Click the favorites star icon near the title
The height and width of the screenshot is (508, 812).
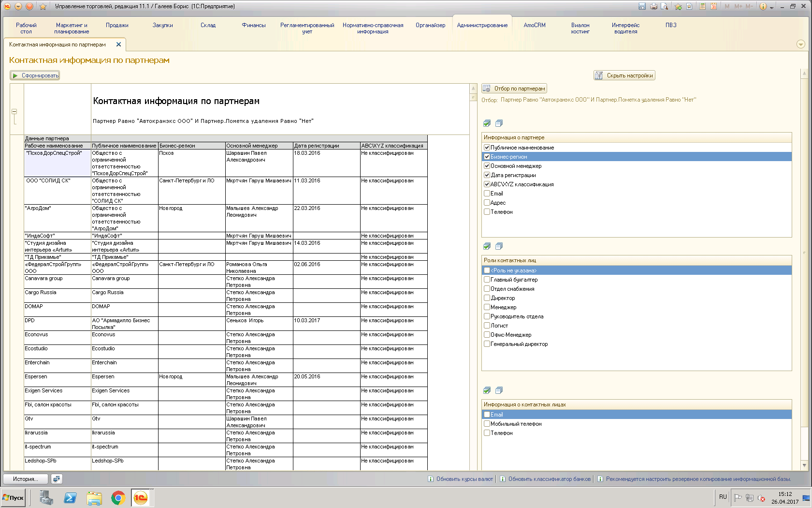click(x=43, y=6)
